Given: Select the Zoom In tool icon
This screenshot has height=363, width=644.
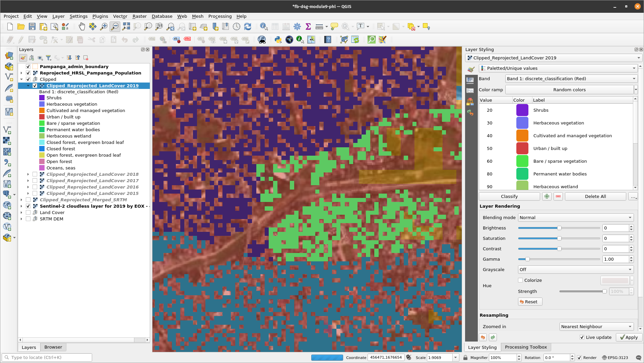Looking at the screenshot, I should point(104,27).
